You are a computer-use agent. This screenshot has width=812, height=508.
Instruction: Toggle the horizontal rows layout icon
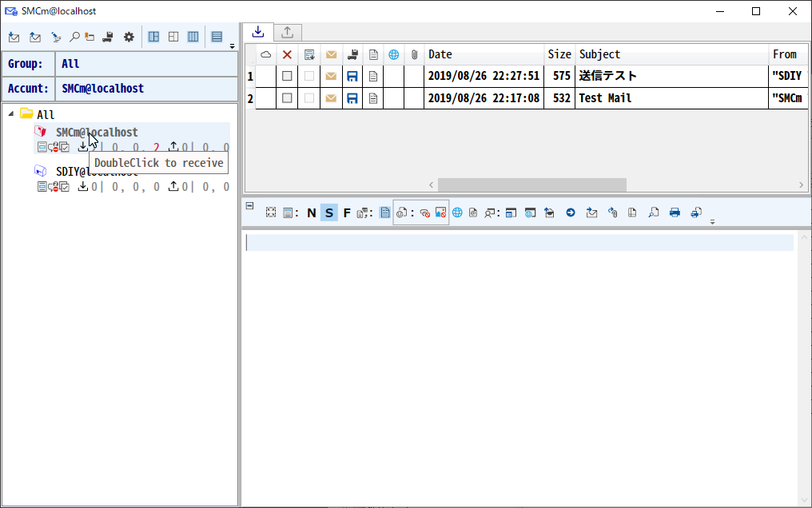[x=217, y=37]
